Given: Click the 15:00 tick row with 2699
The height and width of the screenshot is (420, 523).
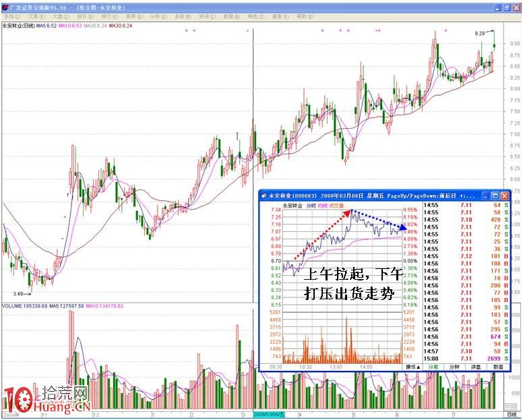Looking at the screenshot, I should coord(466,359).
